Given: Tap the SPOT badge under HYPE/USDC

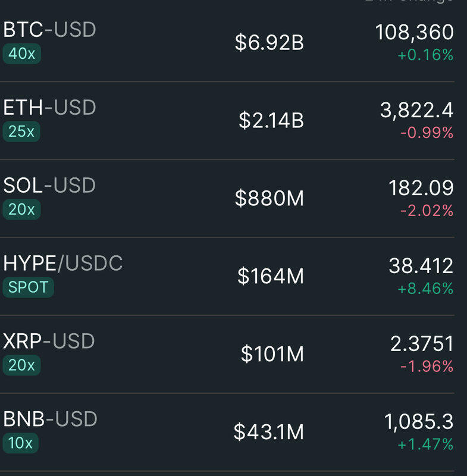Looking at the screenshot, I should (x=28, y=287).
